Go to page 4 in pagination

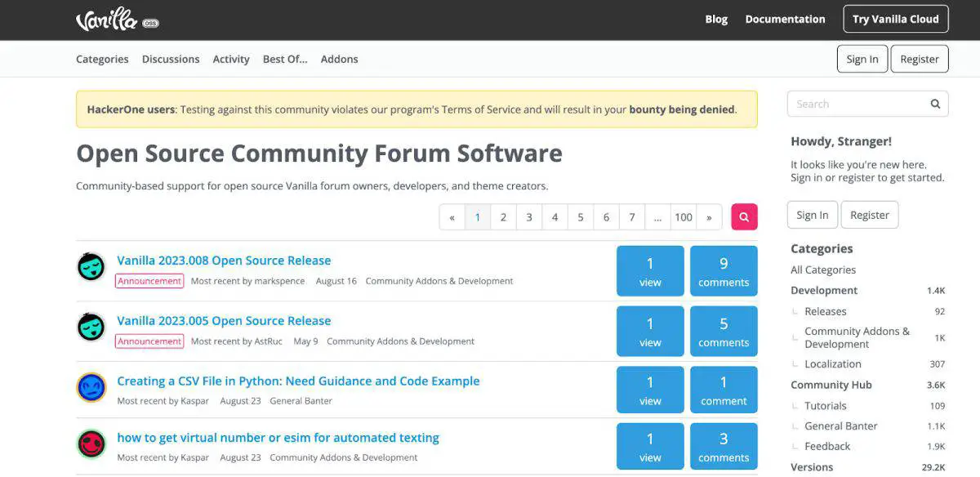[x=555, y=217]
